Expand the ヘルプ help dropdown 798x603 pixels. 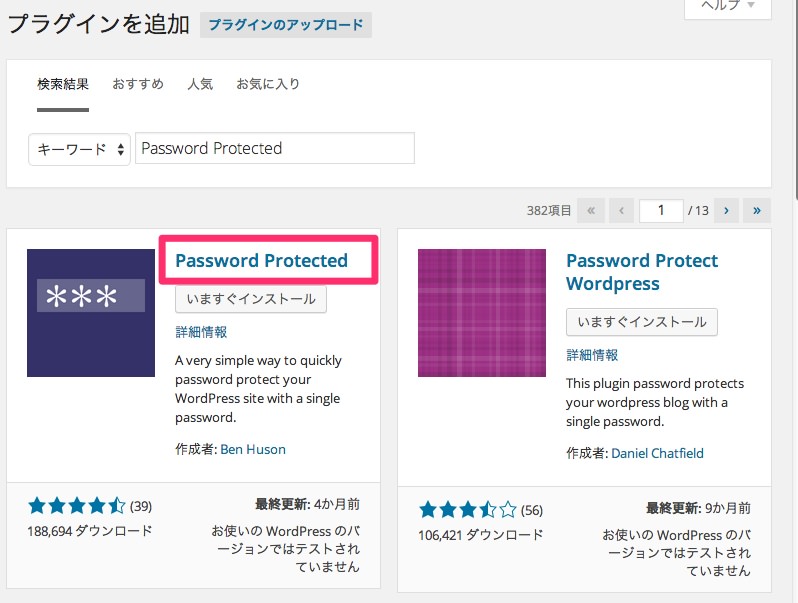pos(728,6)
